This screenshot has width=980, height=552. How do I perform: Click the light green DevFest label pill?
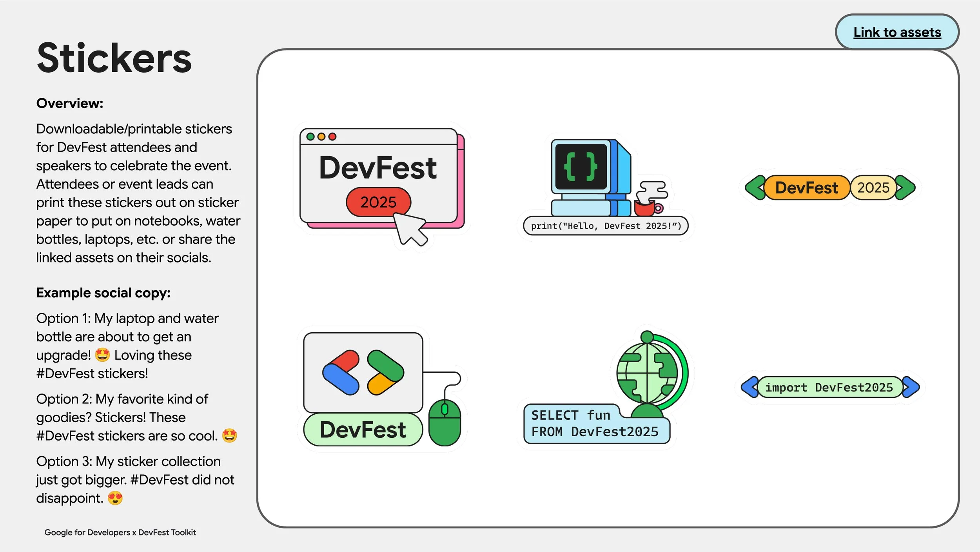click(363, 430)
